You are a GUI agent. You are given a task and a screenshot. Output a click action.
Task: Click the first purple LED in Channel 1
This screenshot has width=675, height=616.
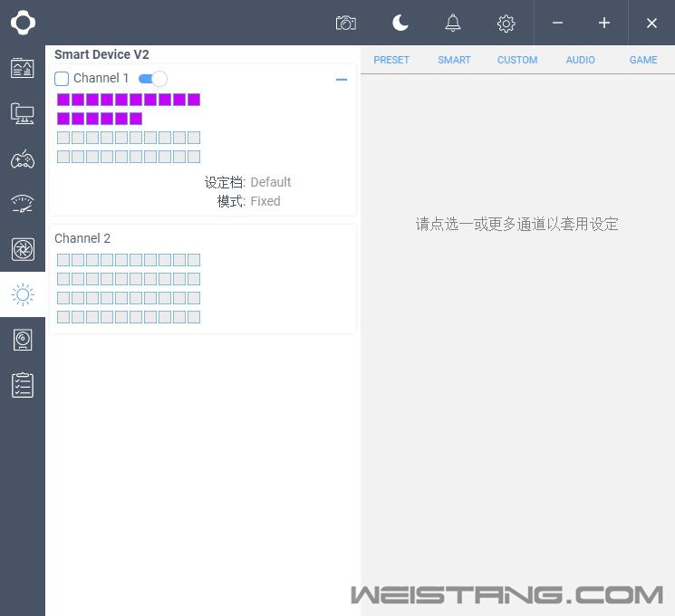pyautogui.click(x=63, y=100)
